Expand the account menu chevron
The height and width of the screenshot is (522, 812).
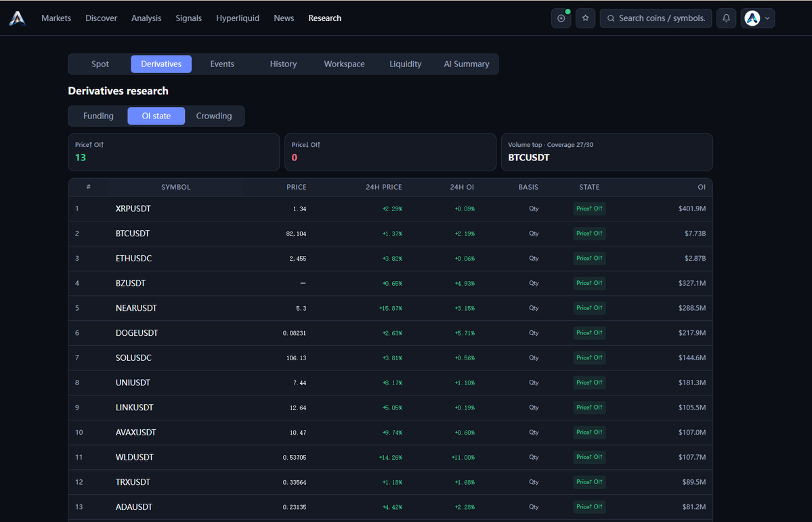pos(767,18)
